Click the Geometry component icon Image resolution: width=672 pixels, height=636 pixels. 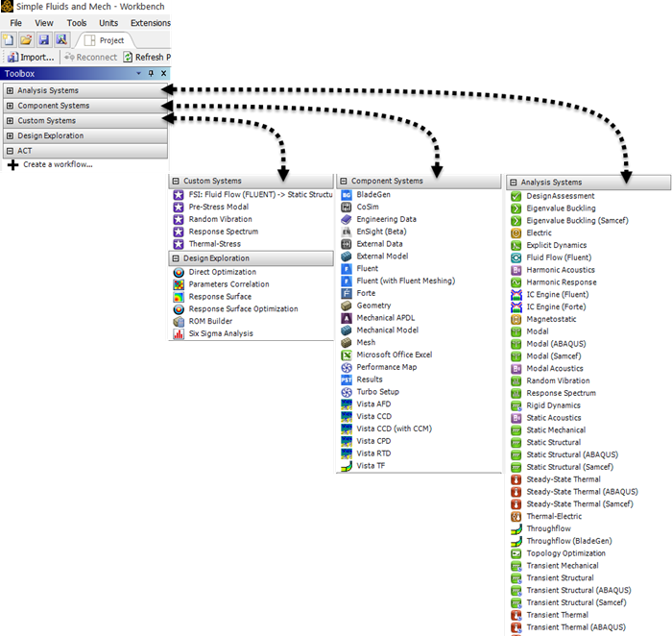[347, 306]
